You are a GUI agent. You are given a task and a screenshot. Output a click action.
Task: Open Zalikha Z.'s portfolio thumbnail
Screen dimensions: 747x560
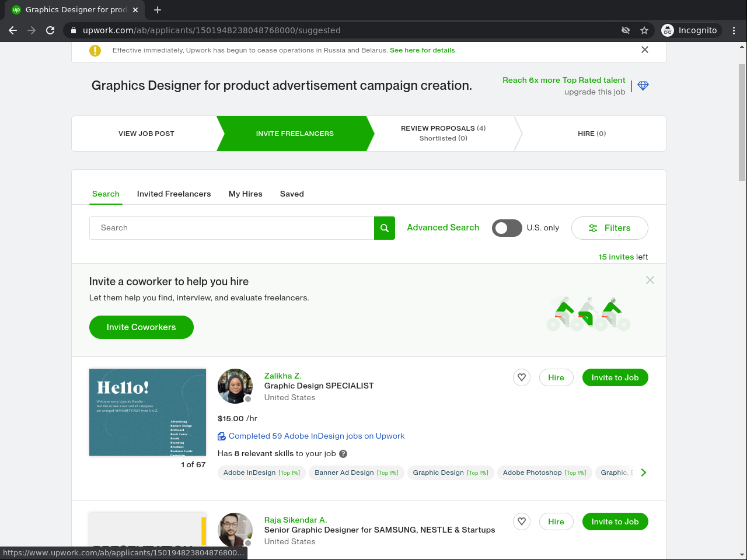click(x=148, y=412)
